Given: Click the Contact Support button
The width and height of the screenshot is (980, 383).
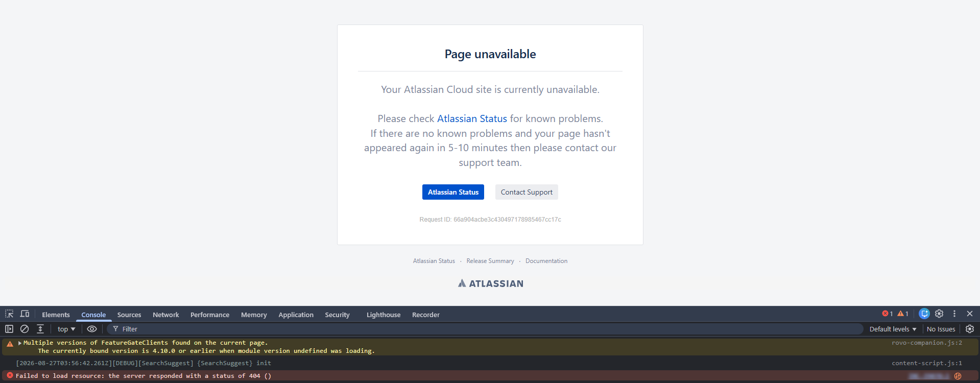Looking at the screenshot, I should 527,192.
